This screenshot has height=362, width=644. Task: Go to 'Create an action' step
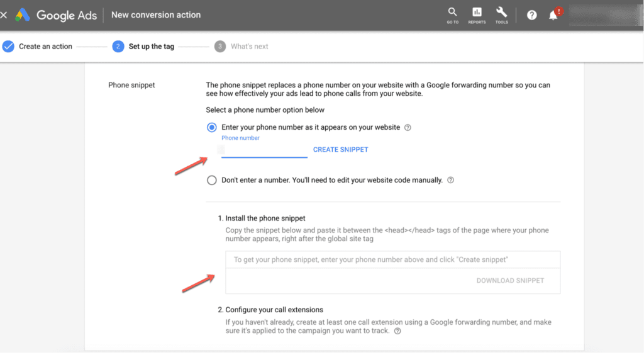point(45,47)
